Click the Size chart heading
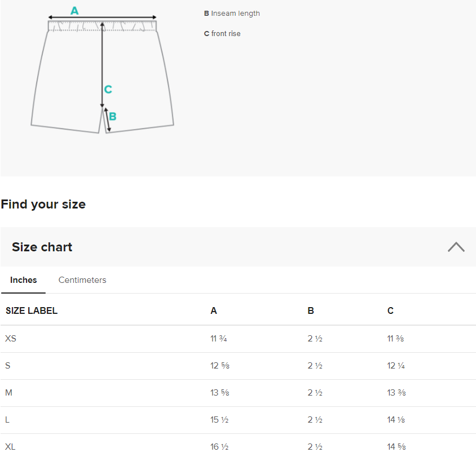This screenshot has width=476, height=457. [42, 247]
